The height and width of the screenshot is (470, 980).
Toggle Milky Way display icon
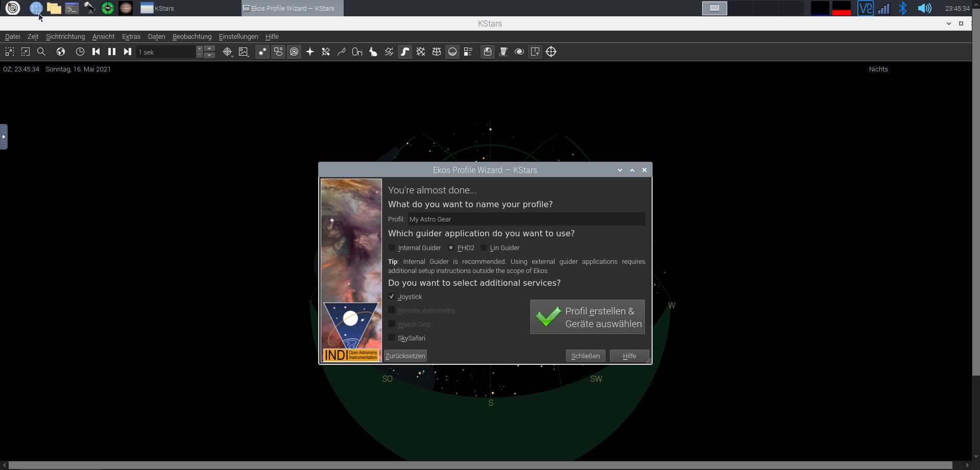click(x=405, y=52)
